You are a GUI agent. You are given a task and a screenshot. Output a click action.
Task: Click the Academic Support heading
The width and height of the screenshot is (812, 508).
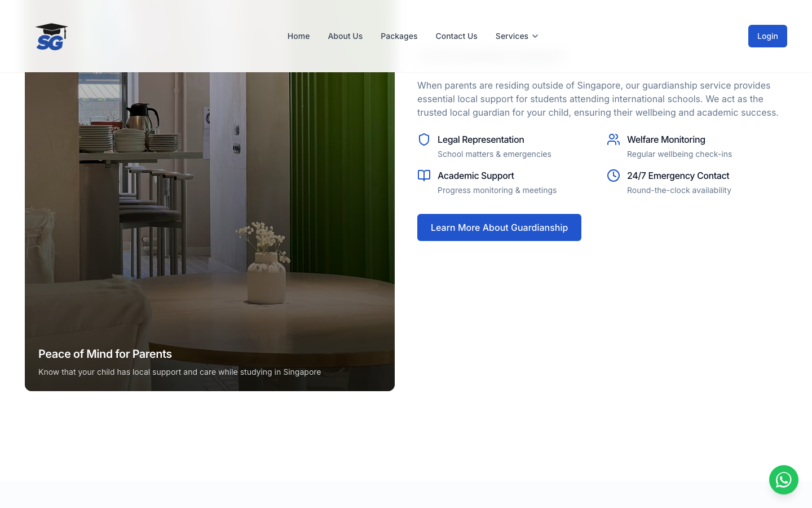(476, 176)
